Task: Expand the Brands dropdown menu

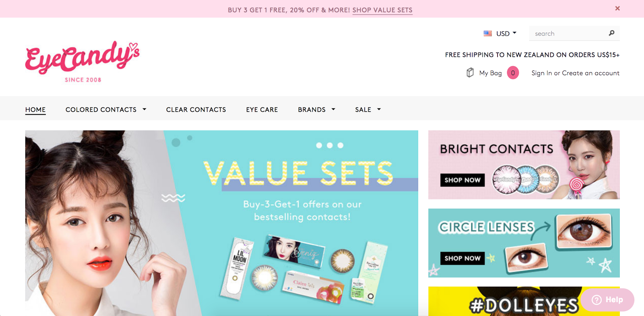Action: point(317,109)
